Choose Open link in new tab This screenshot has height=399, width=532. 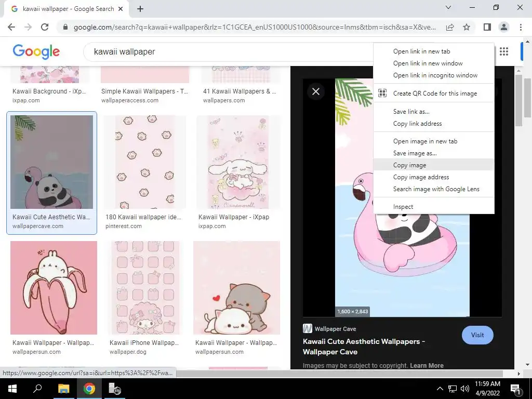pyautogui.click(x=434, y=51)
